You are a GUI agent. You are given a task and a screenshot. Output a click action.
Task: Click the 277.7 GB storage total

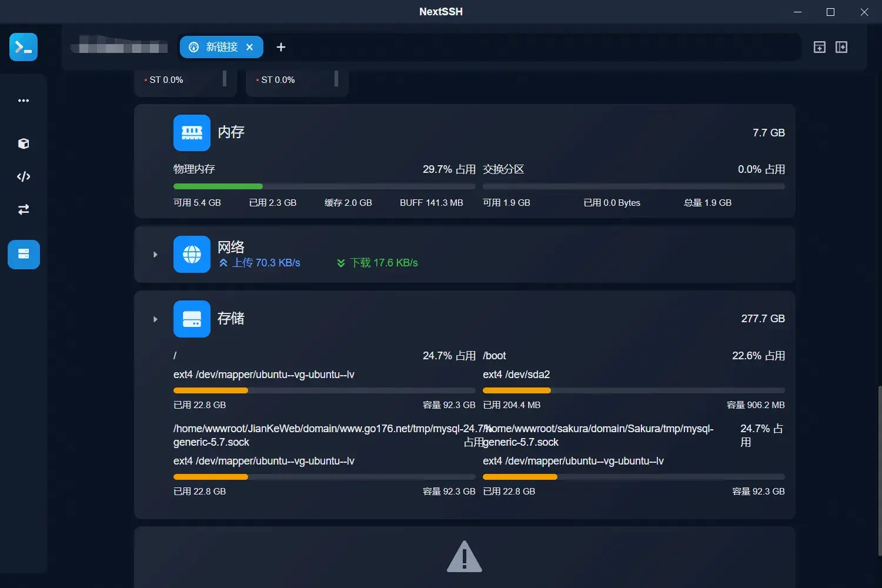[x=763, y=319]
